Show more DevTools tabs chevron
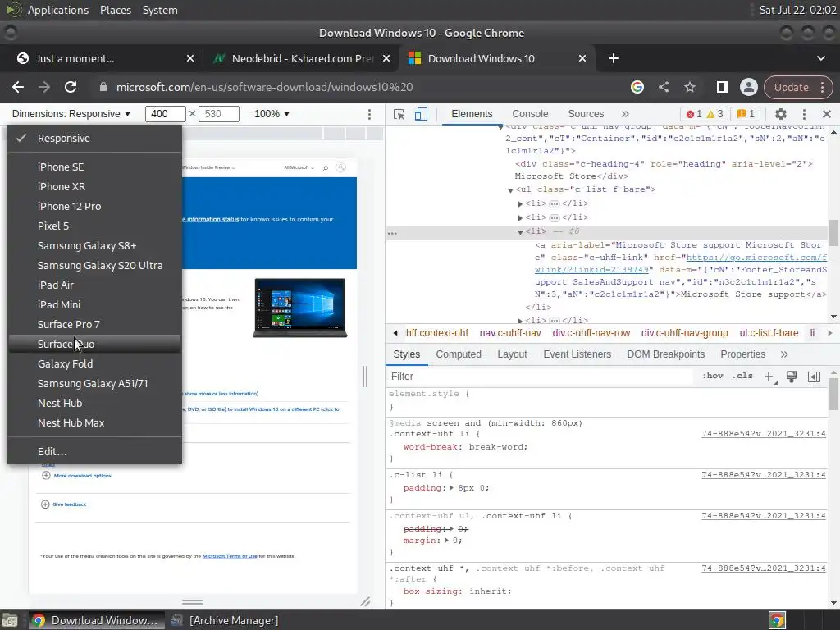The image size is (840, 630). (x=625, y=114)
